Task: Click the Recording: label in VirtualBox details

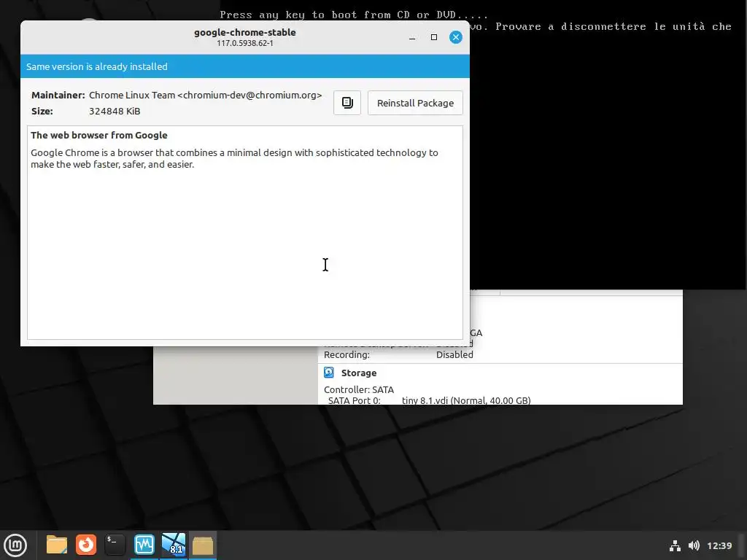Action: pos(347,355)
